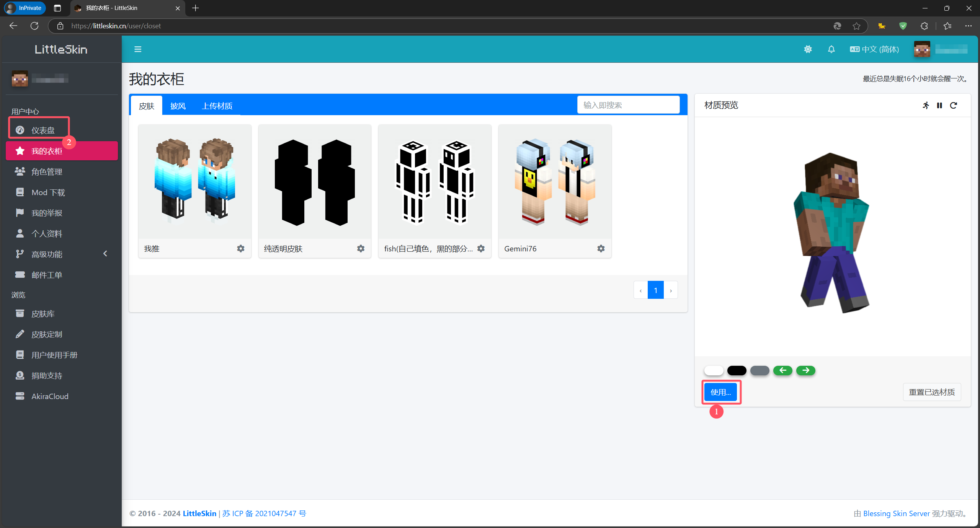Screen dimensions: 980x528
Task: Select the black background swatch
Action: pyautogui.click(x=737, y=370)
